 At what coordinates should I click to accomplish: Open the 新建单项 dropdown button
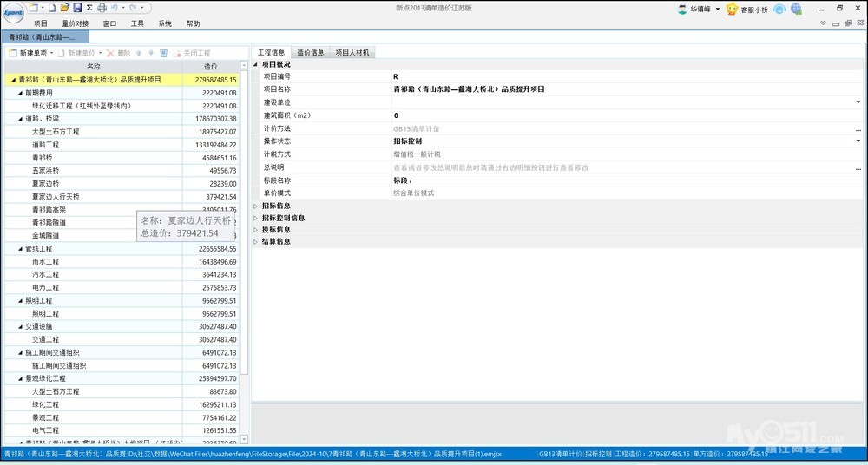pyautogui.click(x=31, y=53)
